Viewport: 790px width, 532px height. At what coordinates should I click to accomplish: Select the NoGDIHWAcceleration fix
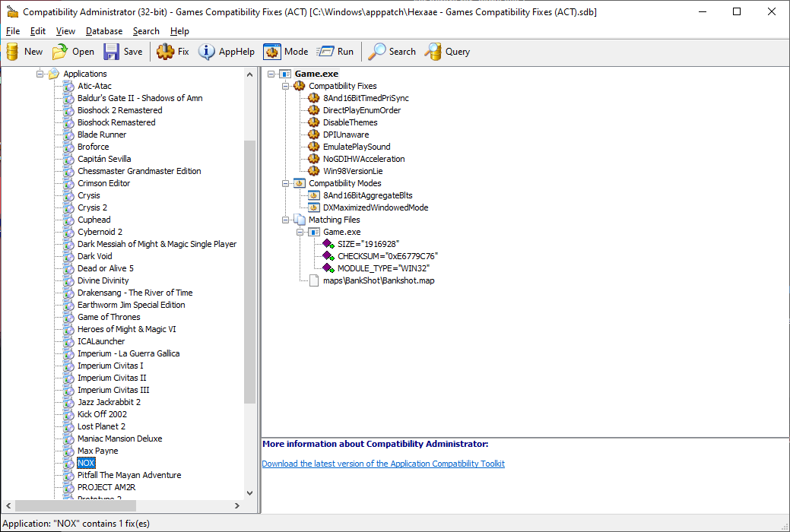tap(363, 159)
